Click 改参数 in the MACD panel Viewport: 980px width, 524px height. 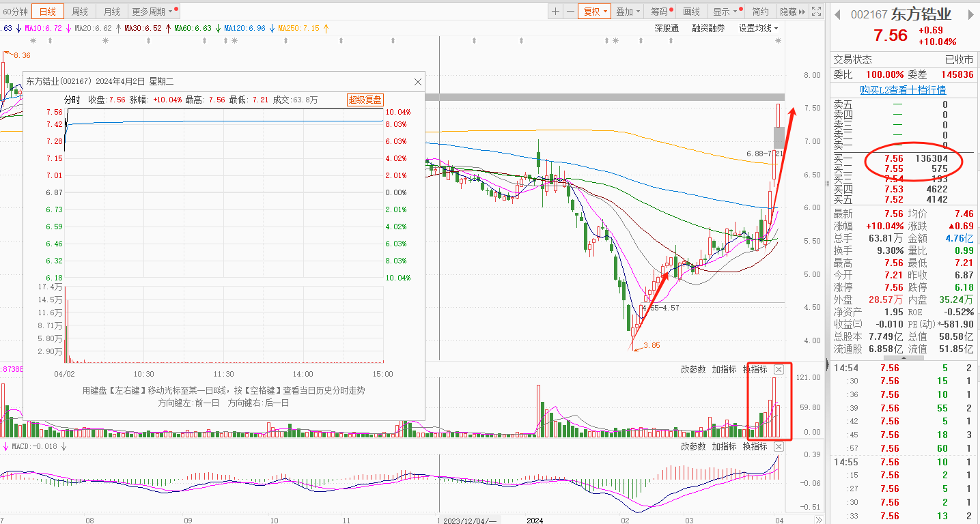[x=693, y=446]
